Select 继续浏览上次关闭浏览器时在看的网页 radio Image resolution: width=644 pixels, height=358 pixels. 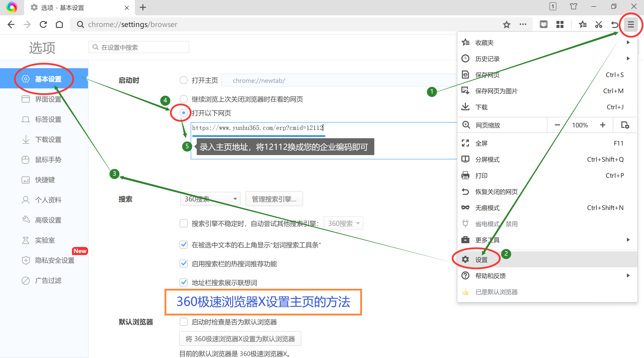pos(184,99)
